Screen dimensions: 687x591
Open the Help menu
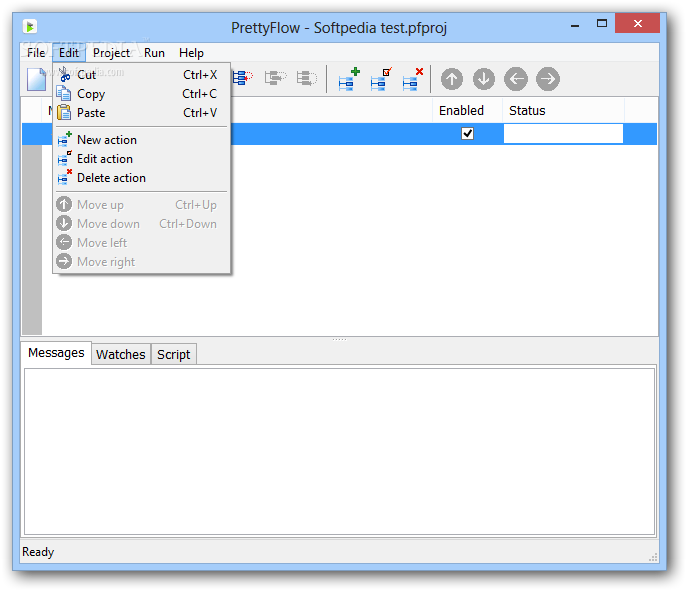pyautogui.click(x=191, y=53)
